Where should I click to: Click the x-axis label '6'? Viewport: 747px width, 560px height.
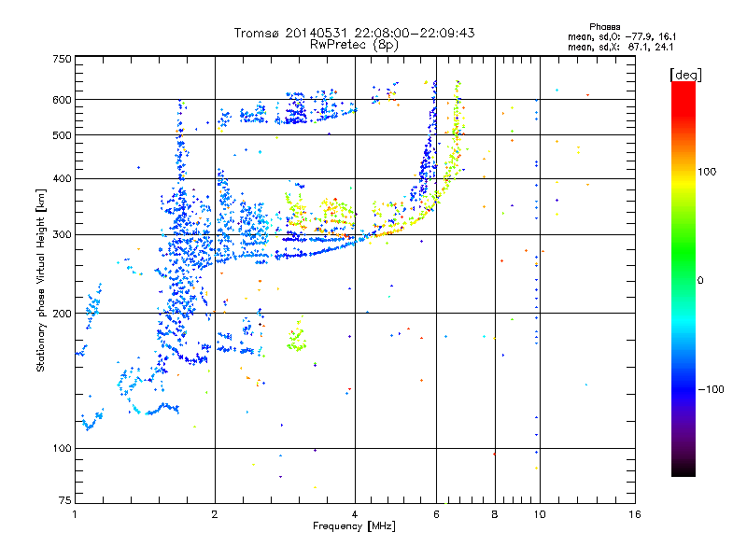(436, 514)
